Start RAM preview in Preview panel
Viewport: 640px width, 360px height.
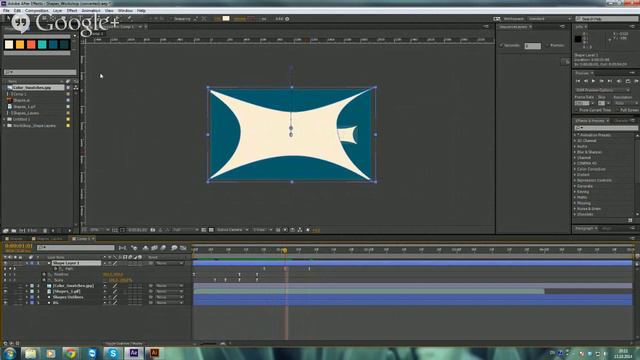click(x=636, y=81)
